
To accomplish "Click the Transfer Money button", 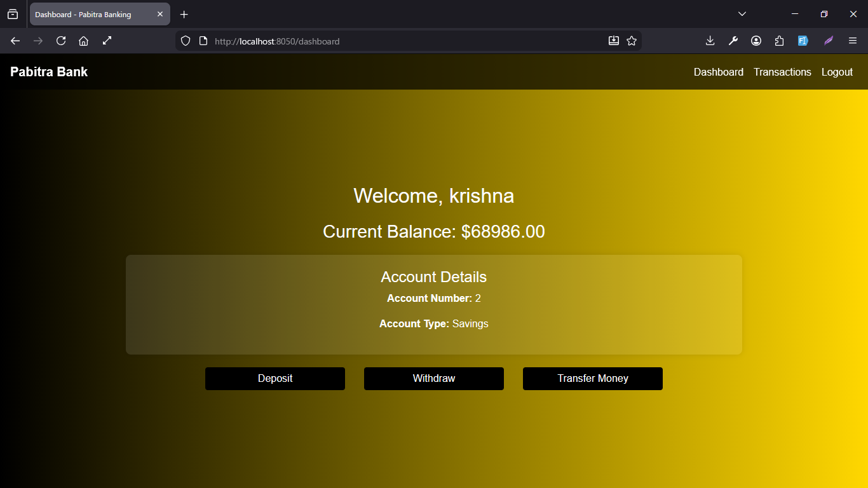I will coord(593,379).
